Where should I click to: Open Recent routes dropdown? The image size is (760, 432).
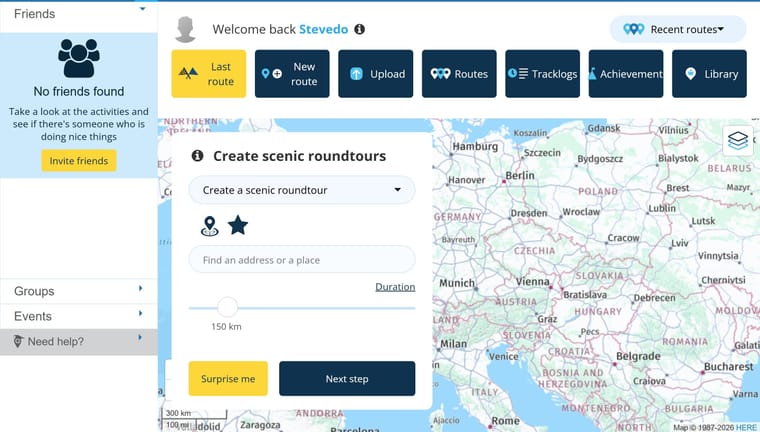click(678, 30)
